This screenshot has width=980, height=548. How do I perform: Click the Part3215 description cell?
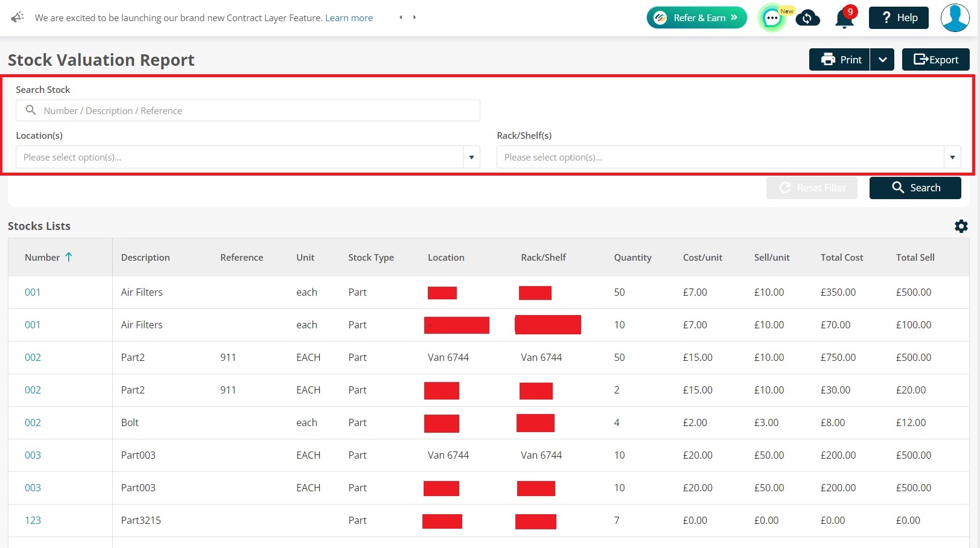point(141,520)
